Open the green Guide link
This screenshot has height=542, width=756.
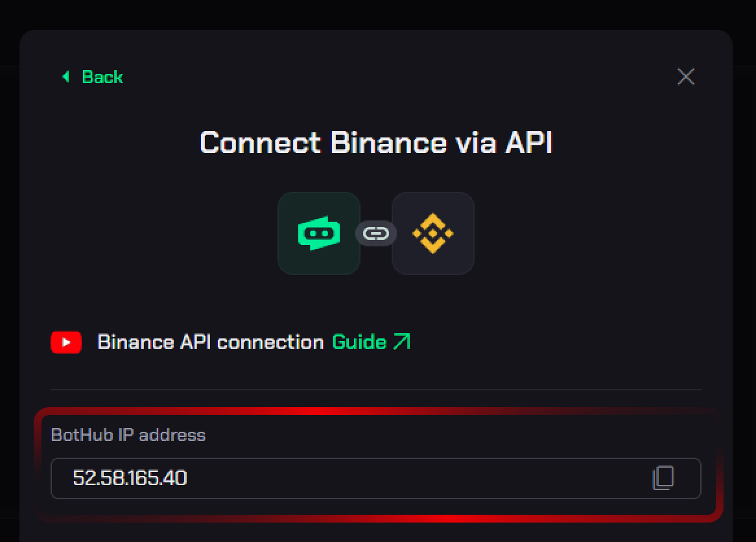click(x=359, y=342)
